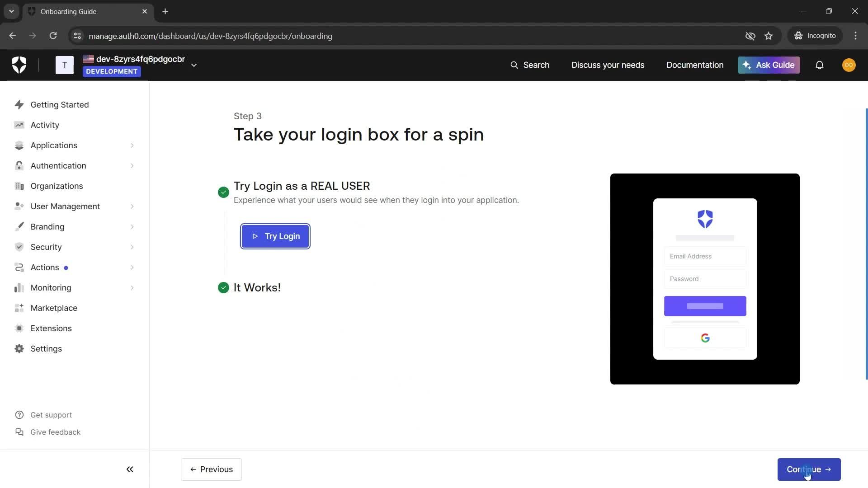Reload the page

pyautogui.click(x=53, y=36)
